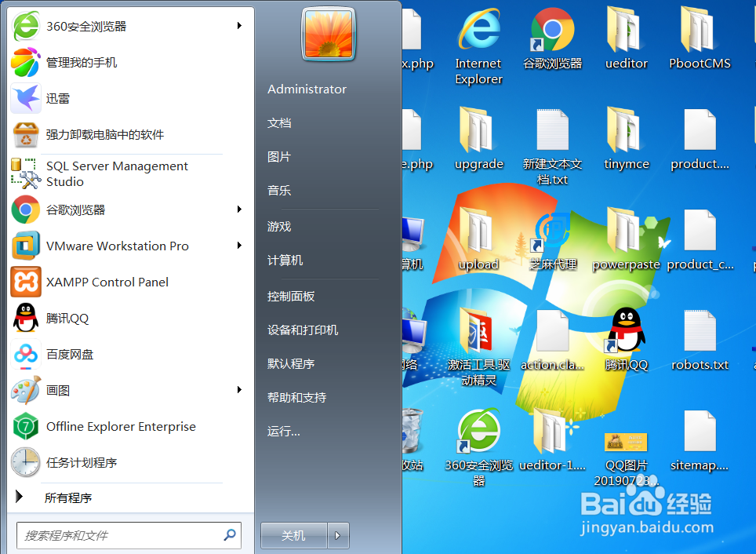This screenshot has height=554, width=756.
Task: Expand 谷歌浏览器 jump list arrow
Action: 239,209
